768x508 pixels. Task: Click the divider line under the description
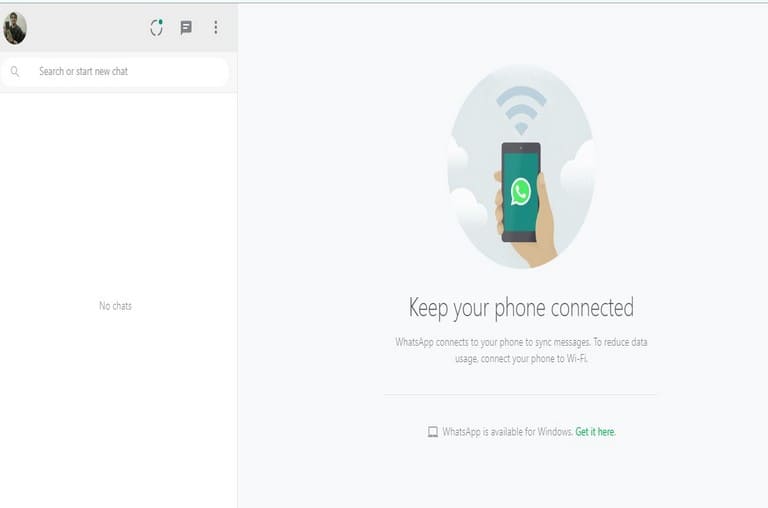tap(520, 394)
